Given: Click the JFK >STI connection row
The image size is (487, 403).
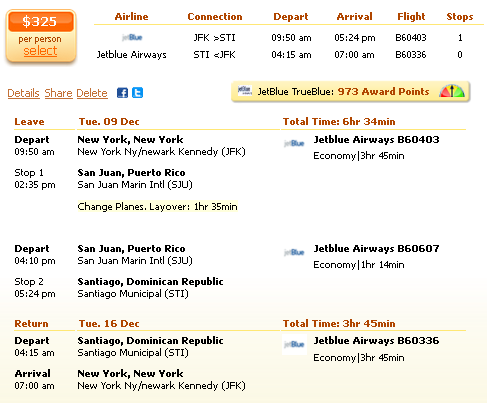Looking at the screenshot, I should coord(289,38).
